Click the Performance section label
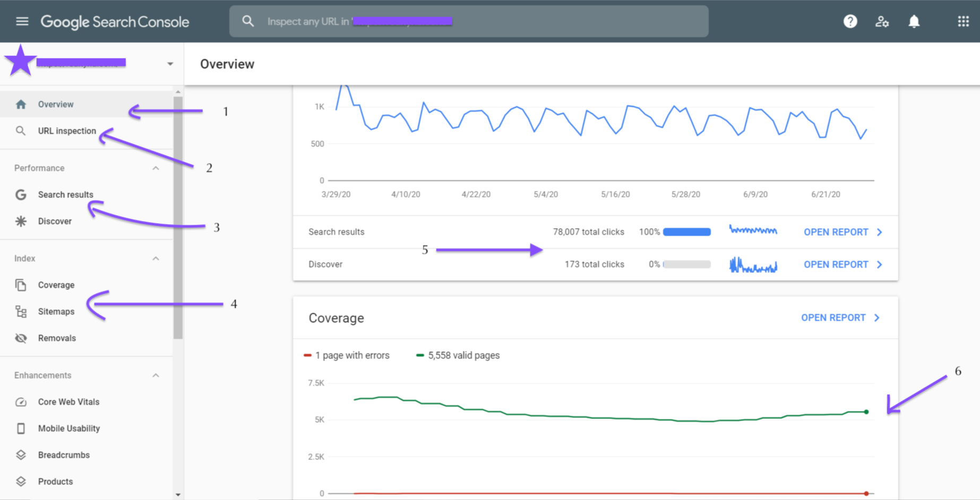This screenshot has width=980, height=500. (39, 168)
